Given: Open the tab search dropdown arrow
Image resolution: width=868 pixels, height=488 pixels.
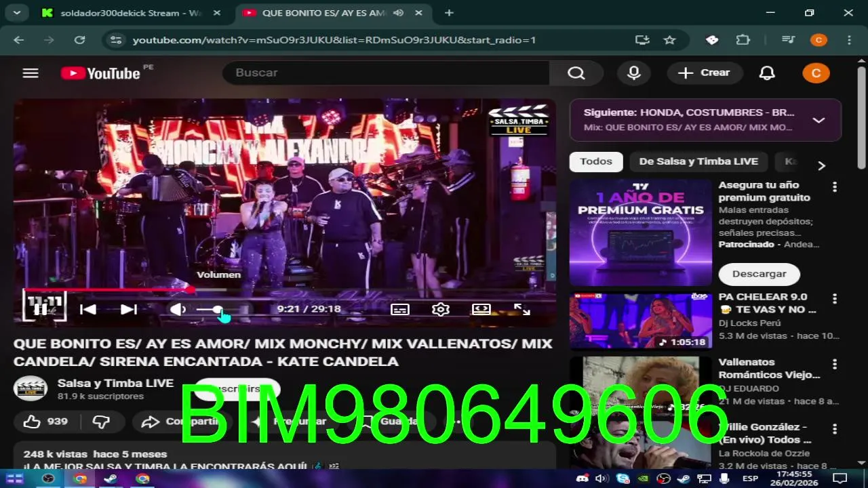Looking at the screenshot, I should click(16, 13).
